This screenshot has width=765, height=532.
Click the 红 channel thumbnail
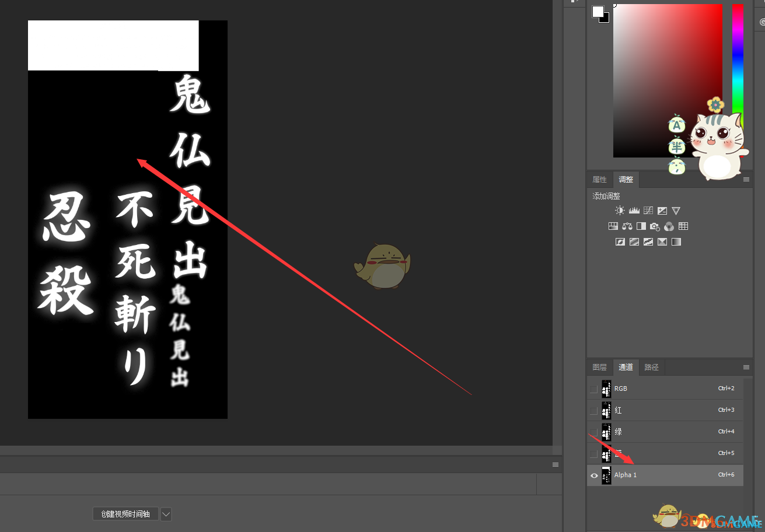[x=606, y=411]
